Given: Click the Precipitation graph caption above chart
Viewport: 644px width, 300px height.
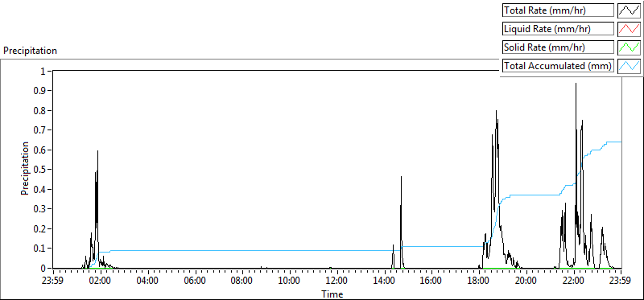Looking at the screenshot, I should pyautogui.click(x=30, y=51).
